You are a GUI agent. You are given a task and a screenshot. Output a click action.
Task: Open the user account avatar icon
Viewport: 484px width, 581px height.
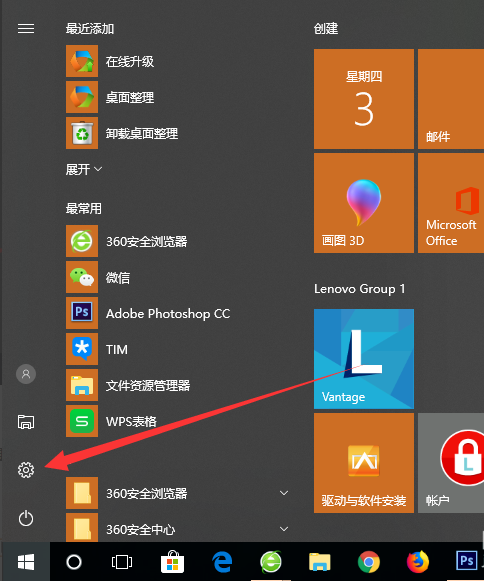(26, 374)
